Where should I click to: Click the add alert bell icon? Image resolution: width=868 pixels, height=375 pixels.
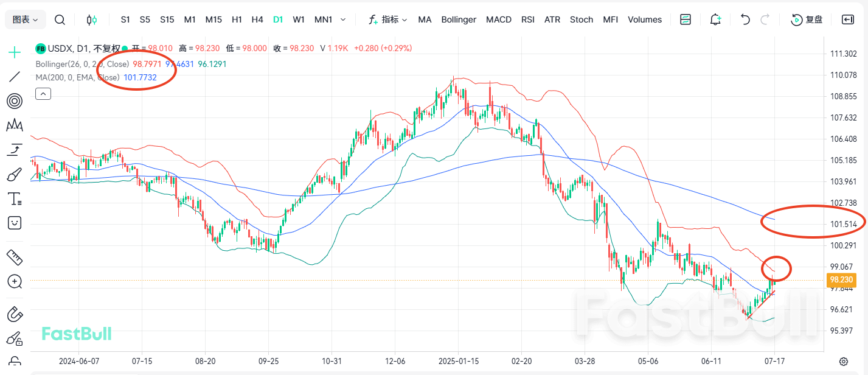tap(715, 19)
